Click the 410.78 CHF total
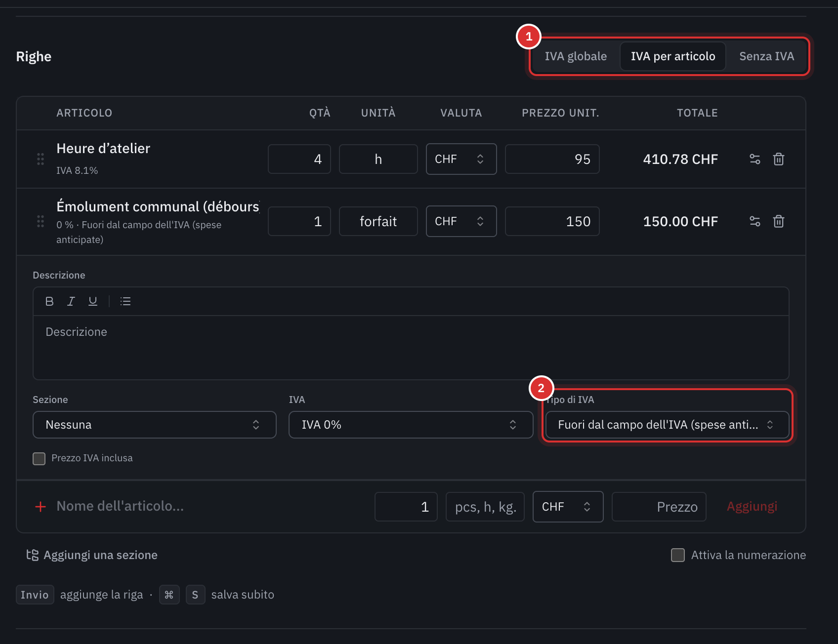838x644 pixels. point(680,159)
